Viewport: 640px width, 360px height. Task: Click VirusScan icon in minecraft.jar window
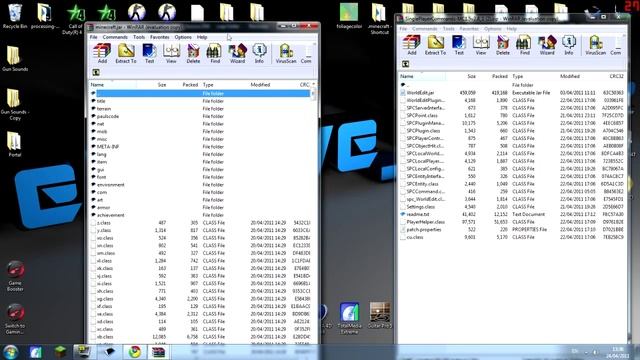click(286, 53)
